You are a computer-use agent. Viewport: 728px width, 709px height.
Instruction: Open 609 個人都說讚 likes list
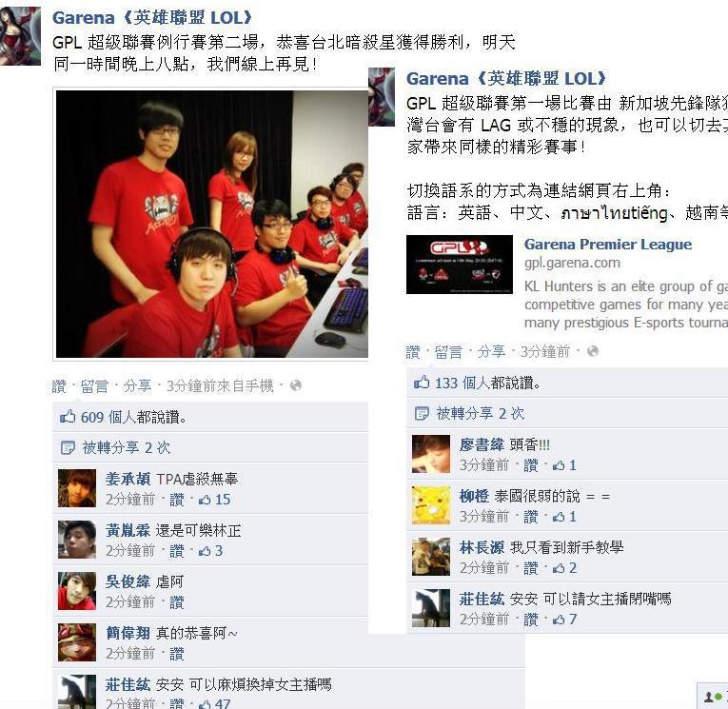coord(134,417)
